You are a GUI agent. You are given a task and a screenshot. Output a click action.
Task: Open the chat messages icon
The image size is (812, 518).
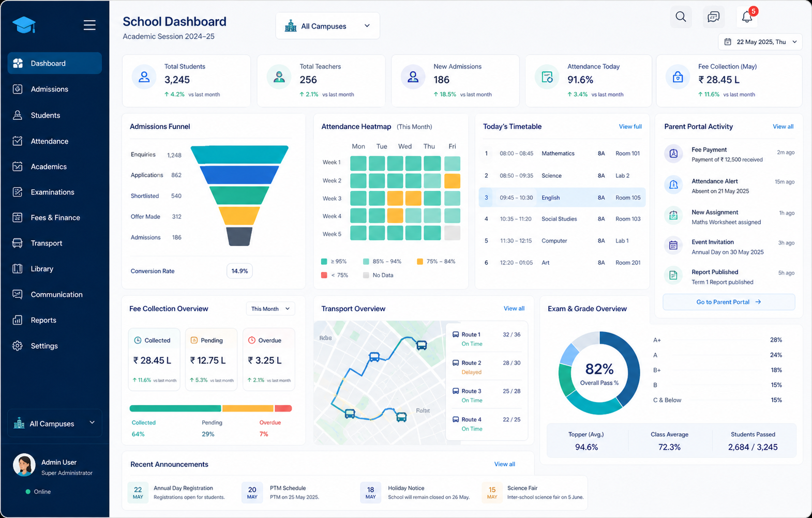[713, 17]
